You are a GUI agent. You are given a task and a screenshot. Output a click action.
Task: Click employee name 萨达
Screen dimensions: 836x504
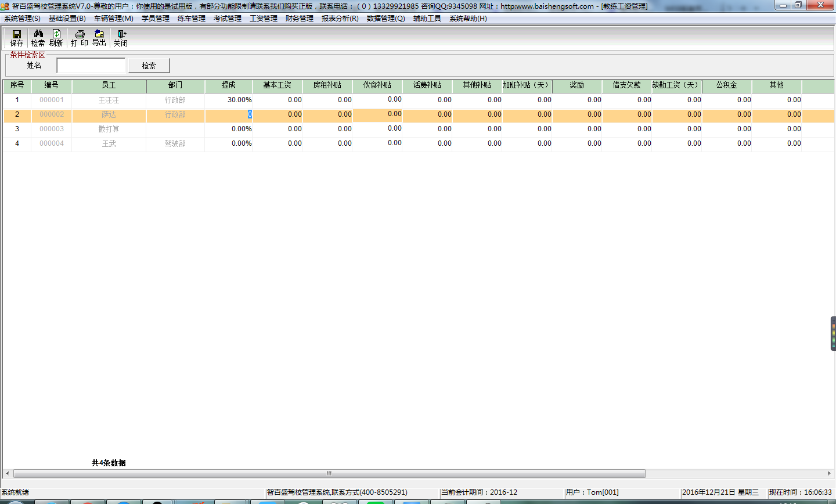click(109, 114)
